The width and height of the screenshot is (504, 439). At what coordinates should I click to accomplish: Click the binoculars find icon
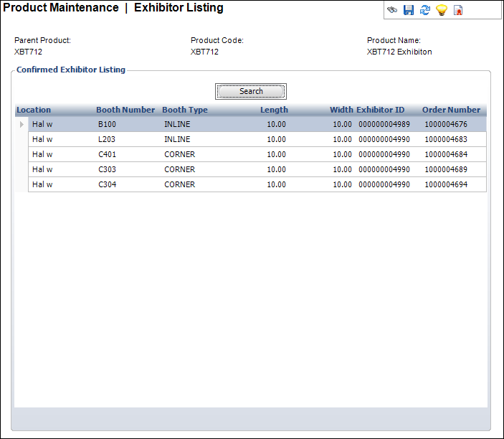pos(392,10)
